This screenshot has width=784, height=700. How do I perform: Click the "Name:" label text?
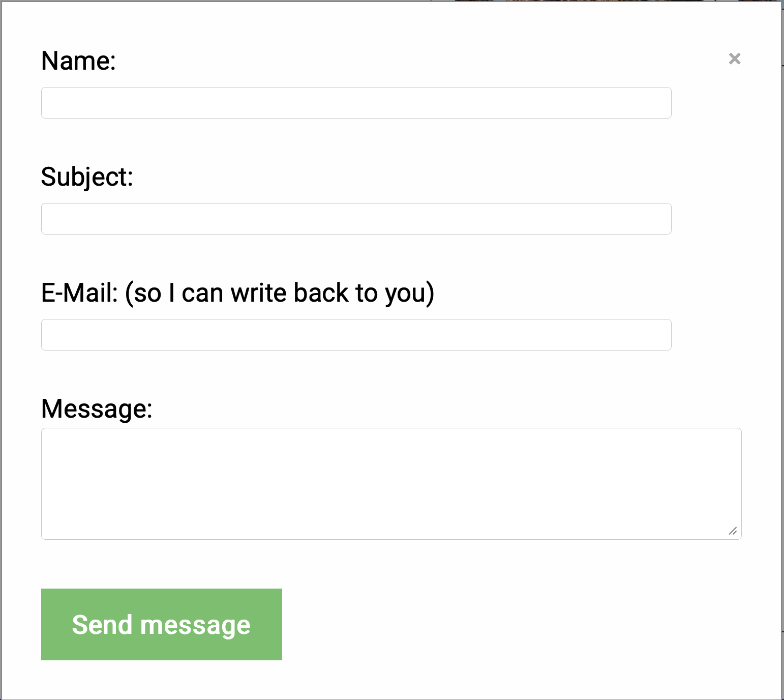tap(78, 61)
